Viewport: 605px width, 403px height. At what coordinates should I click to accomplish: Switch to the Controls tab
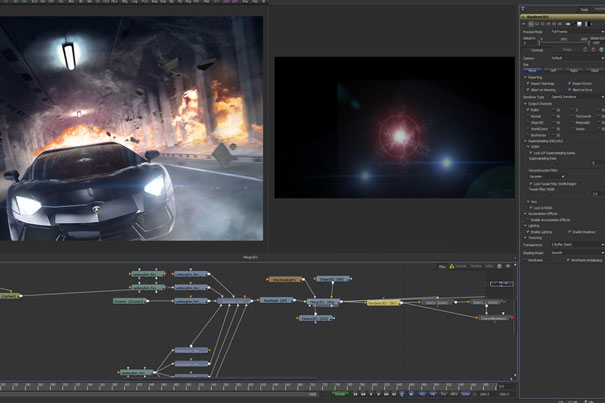pyautogui.click(x=537, y=50)
